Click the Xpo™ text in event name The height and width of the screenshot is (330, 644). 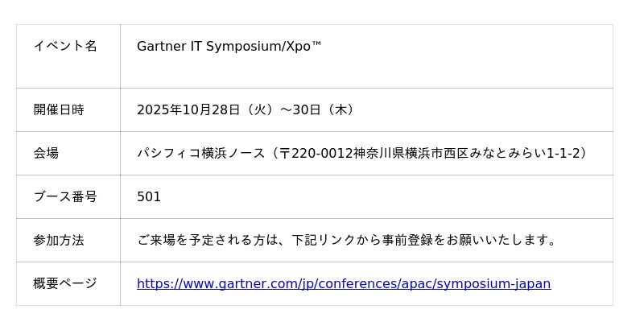click(x=304, y=46)
